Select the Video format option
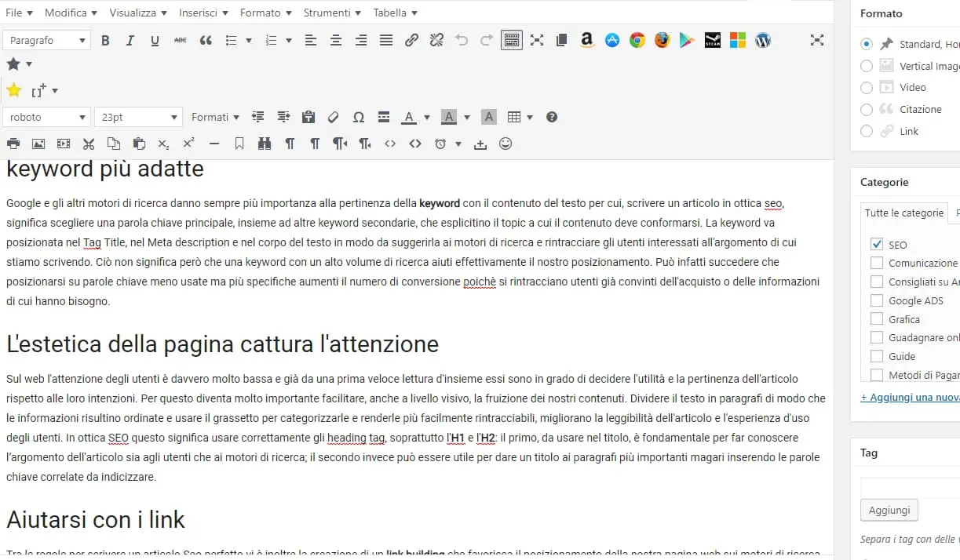 [867, 87]
